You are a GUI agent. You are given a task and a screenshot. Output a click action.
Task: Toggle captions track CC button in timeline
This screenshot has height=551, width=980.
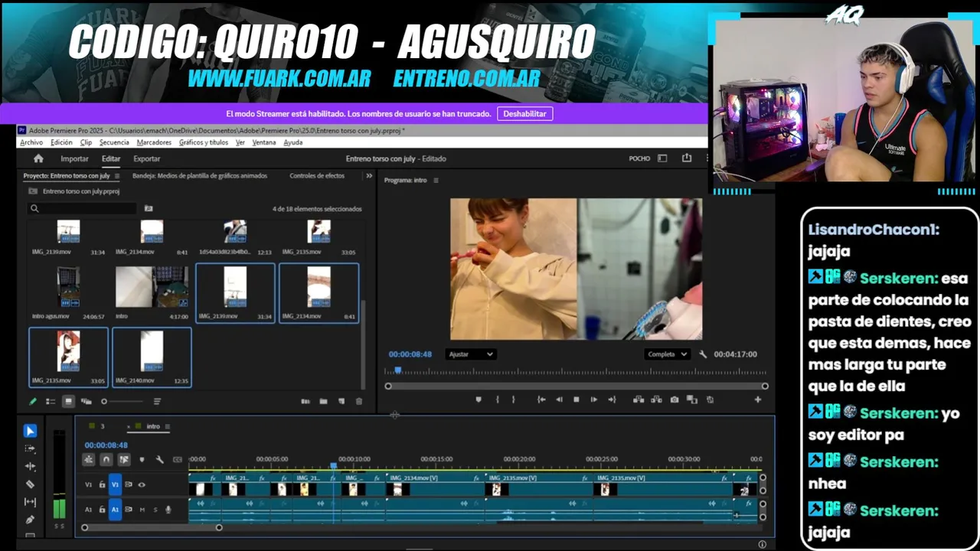(178, 460)
